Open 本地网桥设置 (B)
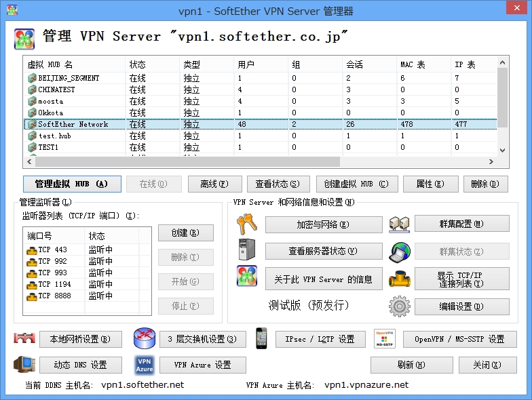Image resolution: width=532 pixels, height=400 pixels. [x=80, y=339]
